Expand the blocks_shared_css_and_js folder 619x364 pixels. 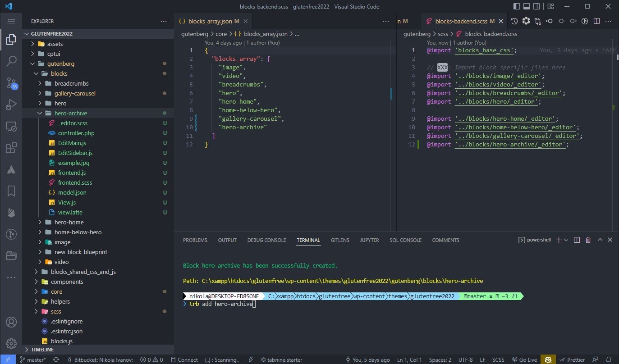pyautogui.click(x=98, y=272)
